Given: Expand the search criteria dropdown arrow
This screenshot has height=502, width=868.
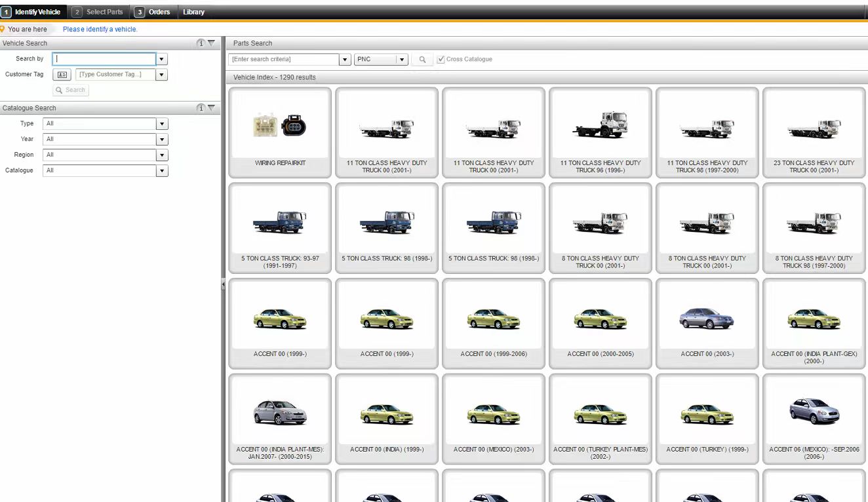Looking at the screenshot, I should click(345, 59).
